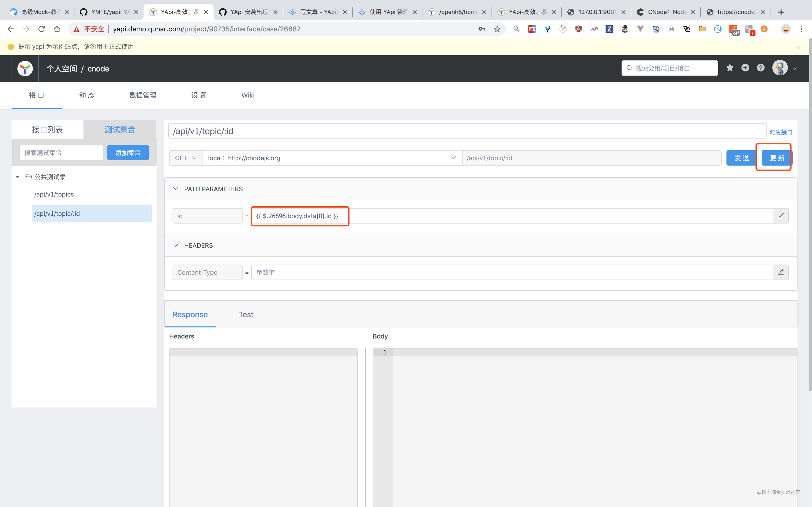
Task: Open the help question-mark icon
Action: [760, 68]
